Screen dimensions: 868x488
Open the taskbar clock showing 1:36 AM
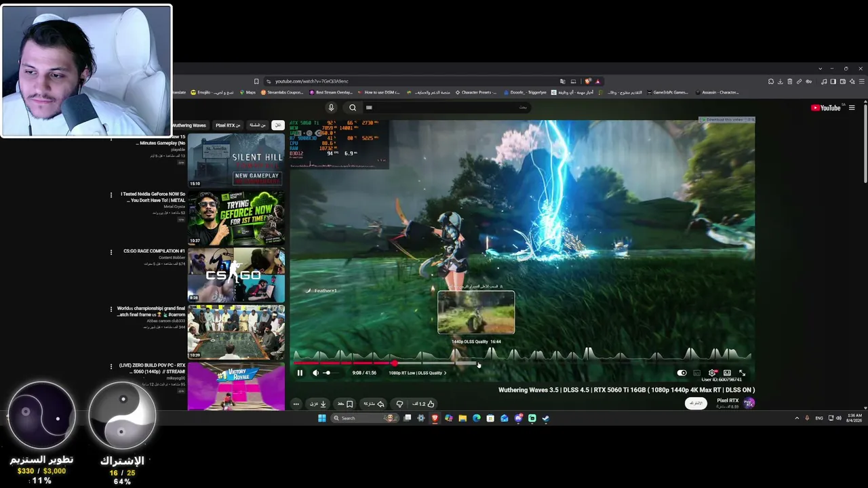[854, 418]
